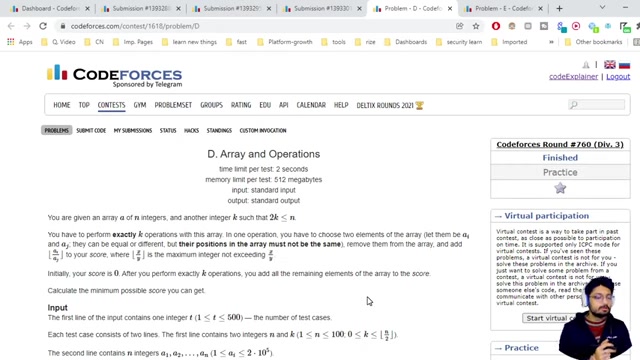Open the Platform-growth bookmark folder
The image size is (640, 360).
[x=284, y=42]
